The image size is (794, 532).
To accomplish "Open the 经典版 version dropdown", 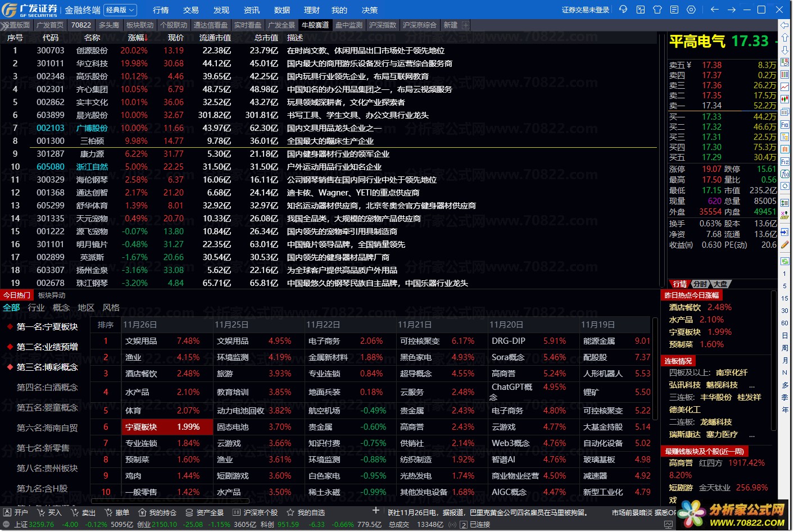I will pyautogui.click(x=120, y=10).
